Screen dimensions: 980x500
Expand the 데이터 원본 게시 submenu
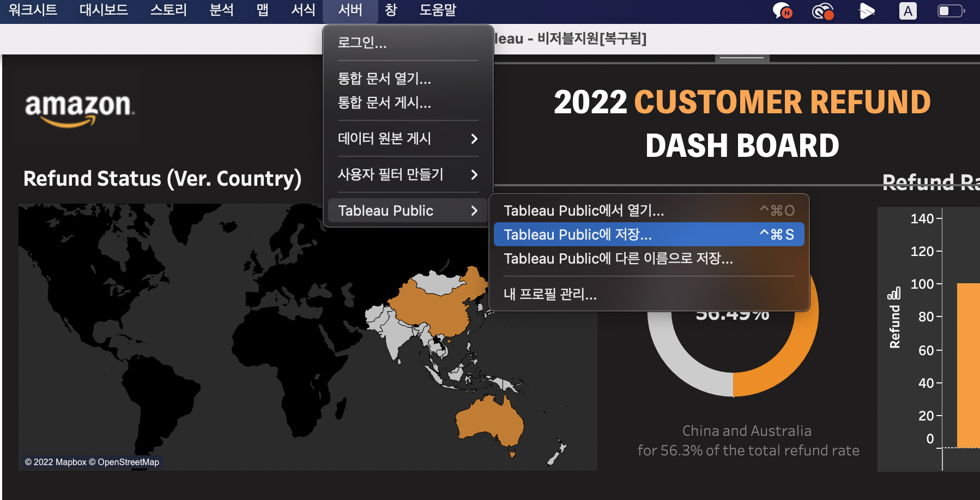408,138
